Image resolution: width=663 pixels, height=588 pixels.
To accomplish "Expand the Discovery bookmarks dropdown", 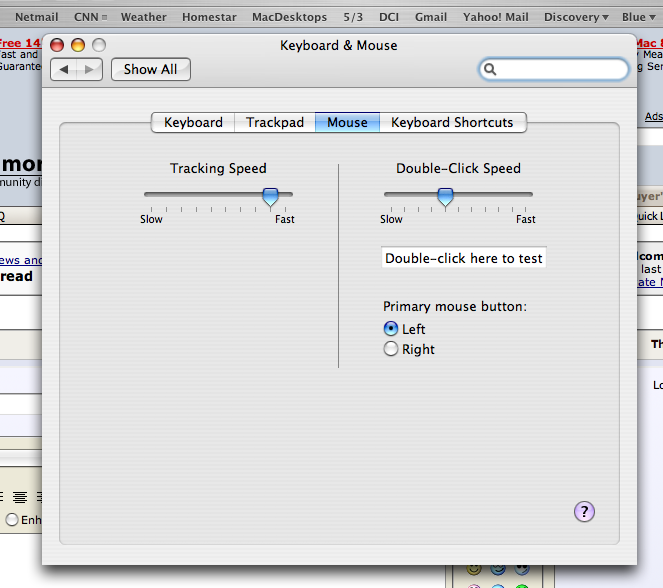I will (576, 17).
